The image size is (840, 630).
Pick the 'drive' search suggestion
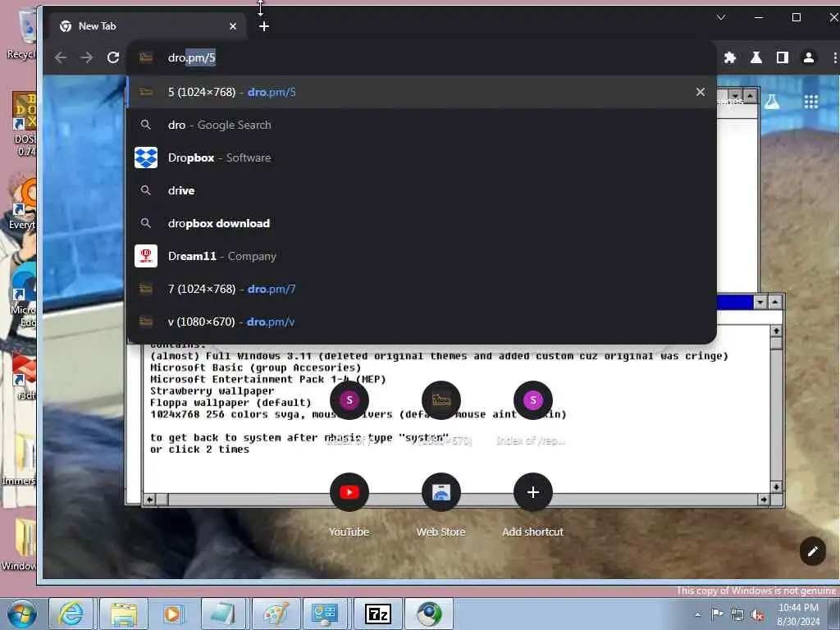(422, 190)
